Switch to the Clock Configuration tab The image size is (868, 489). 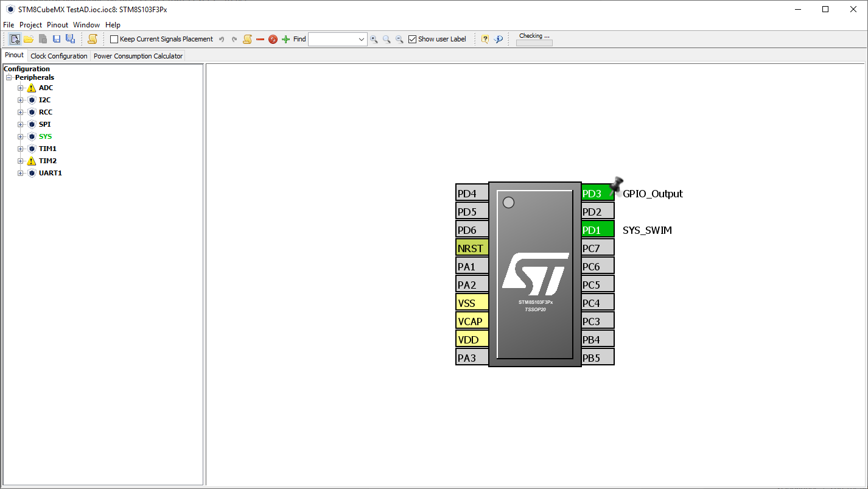[59, 56]
